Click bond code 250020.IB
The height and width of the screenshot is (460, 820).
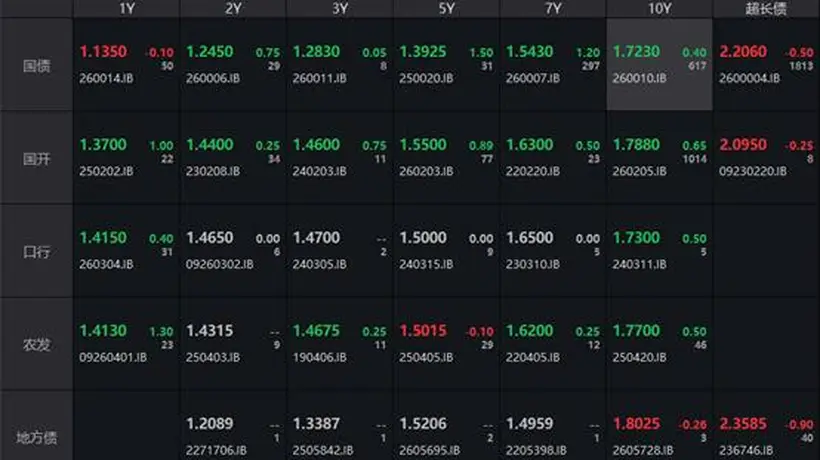(x=426, y=78)
